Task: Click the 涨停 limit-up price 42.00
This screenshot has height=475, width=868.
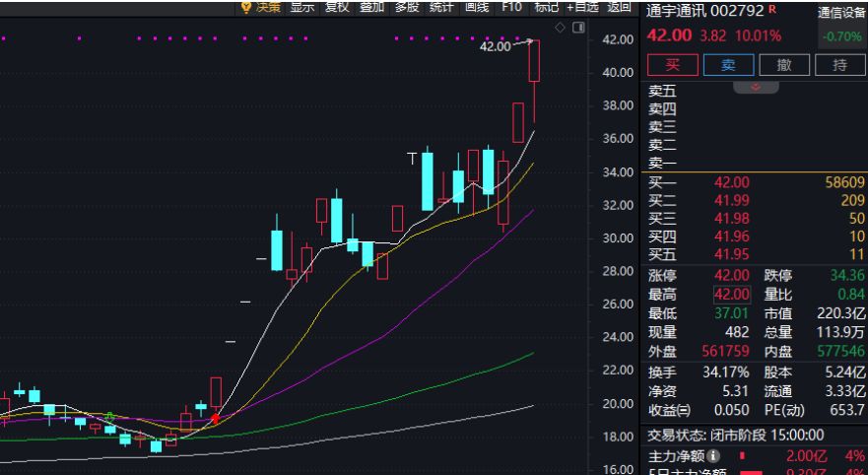Action: tap(731, 276)
